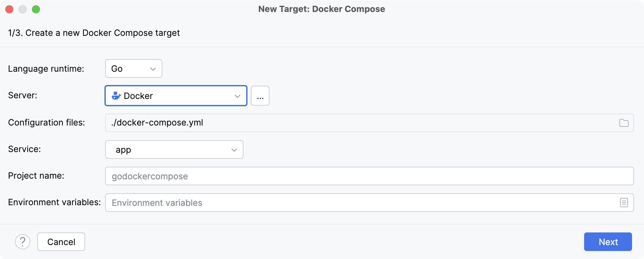Click Next to proceed to step 2

point(608,242)
